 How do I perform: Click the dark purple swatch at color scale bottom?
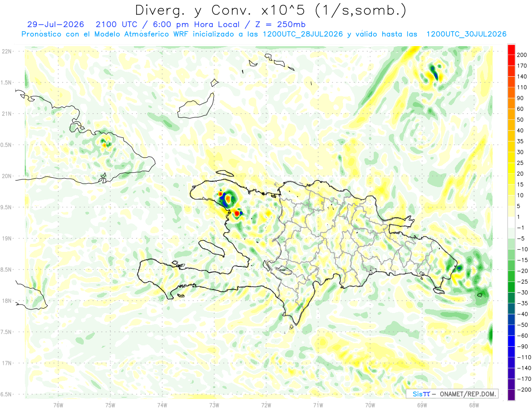pyautogui.click(x=511, y=395)
